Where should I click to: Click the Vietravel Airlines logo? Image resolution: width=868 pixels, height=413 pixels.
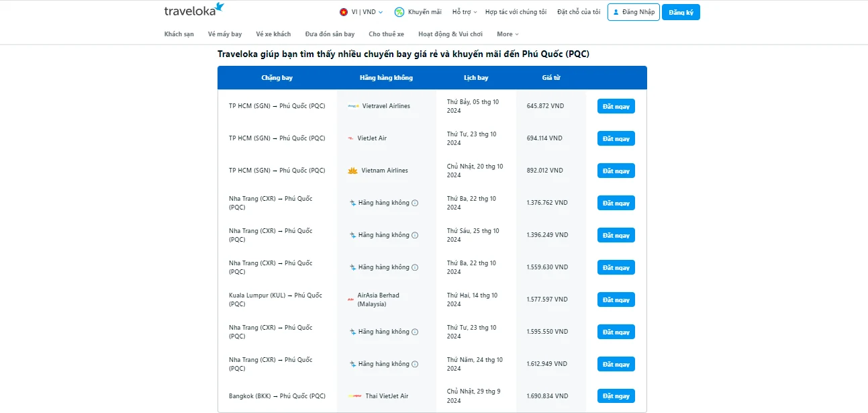[353, 106]
